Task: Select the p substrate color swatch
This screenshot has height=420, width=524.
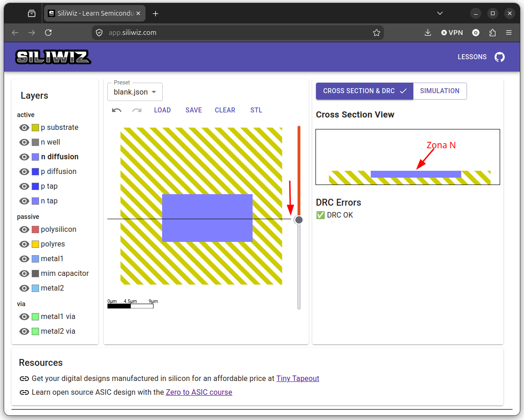Action: [35, 128]
